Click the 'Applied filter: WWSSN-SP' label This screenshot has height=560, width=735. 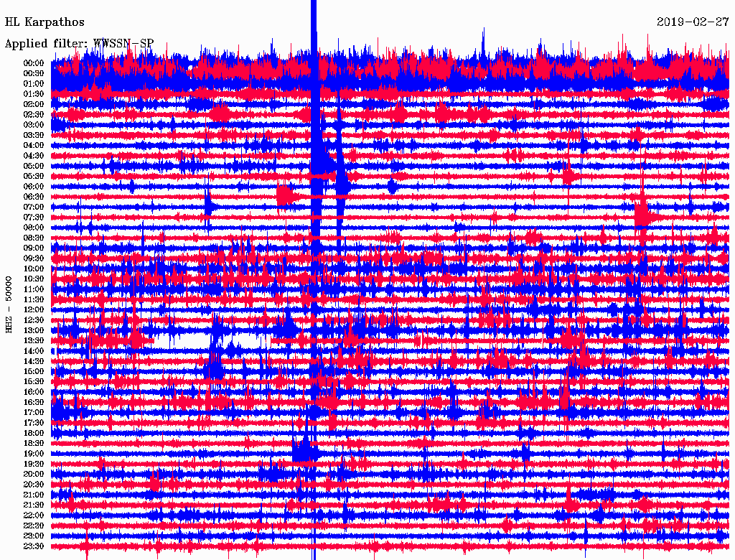[79, 44]
